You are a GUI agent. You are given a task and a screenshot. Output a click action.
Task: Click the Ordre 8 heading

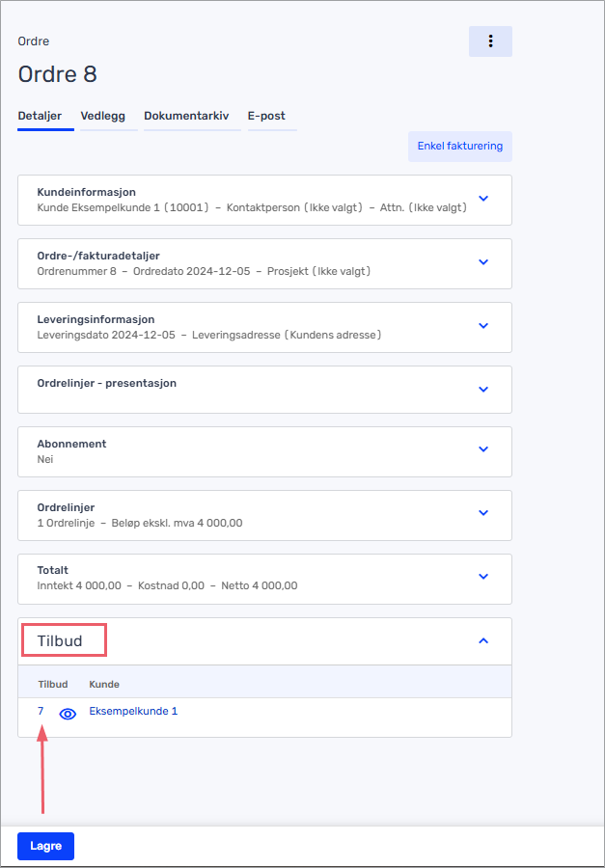click(x=58, y=74)
